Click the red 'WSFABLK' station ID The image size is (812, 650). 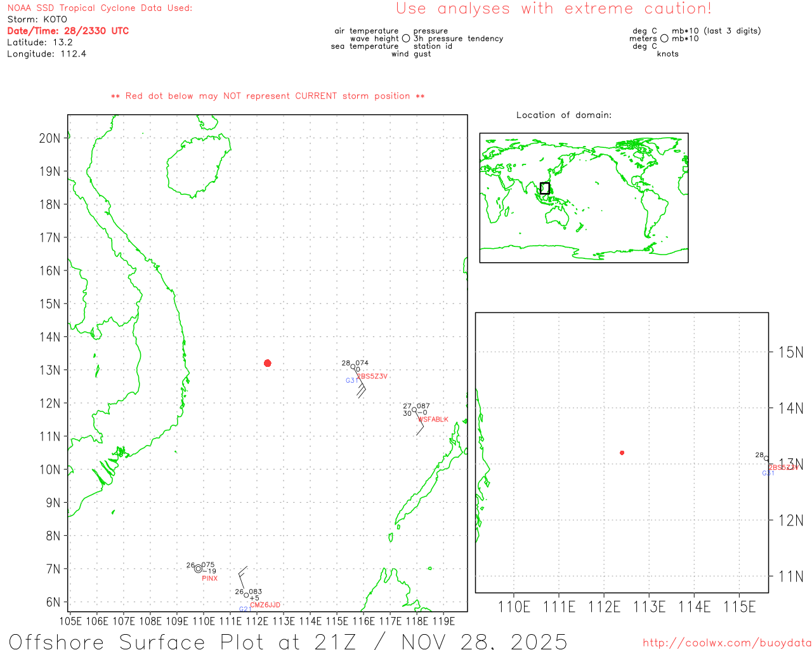pyautogui.click(x=433, y=420)
